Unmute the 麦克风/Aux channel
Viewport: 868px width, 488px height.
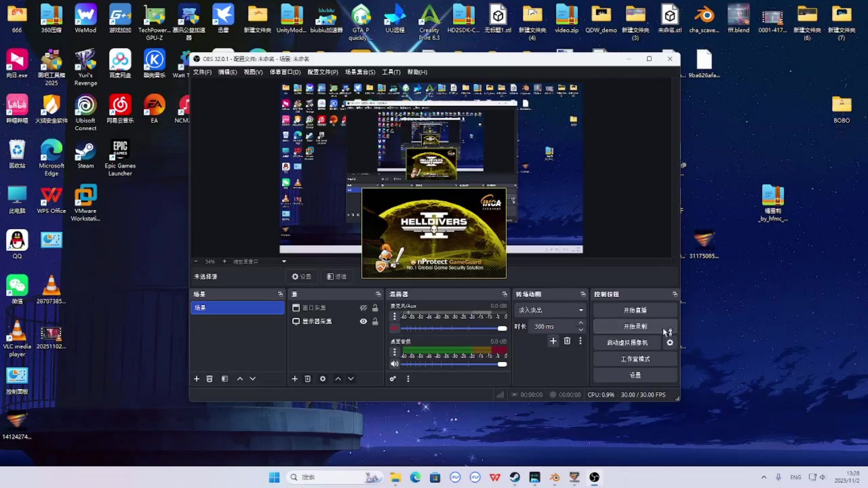(395, 328)
